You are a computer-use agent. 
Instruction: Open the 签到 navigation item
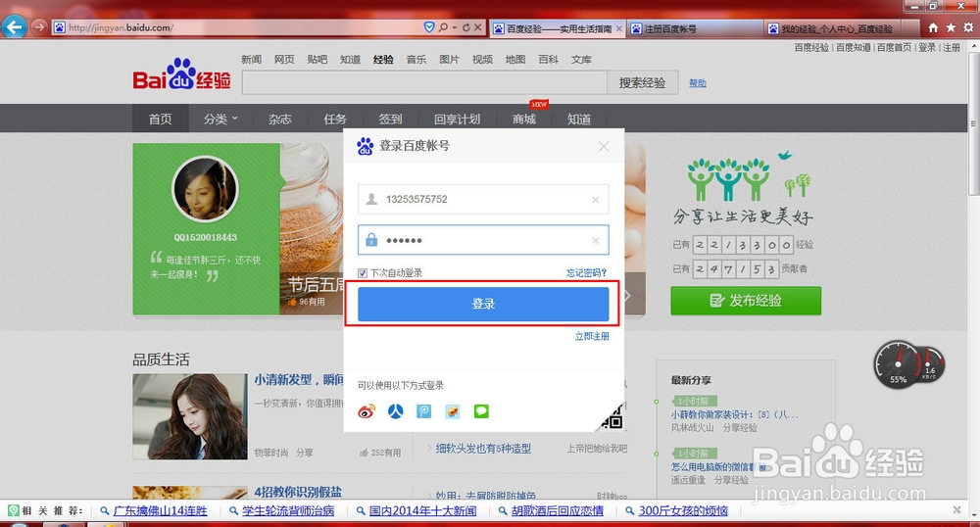[390, 119]
